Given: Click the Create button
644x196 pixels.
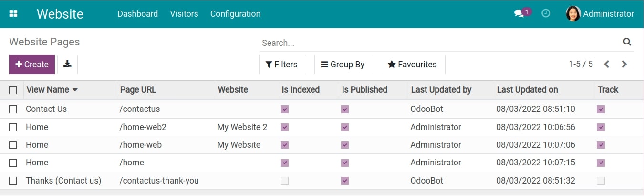Looking at the screenshot, I should [32, 65].
